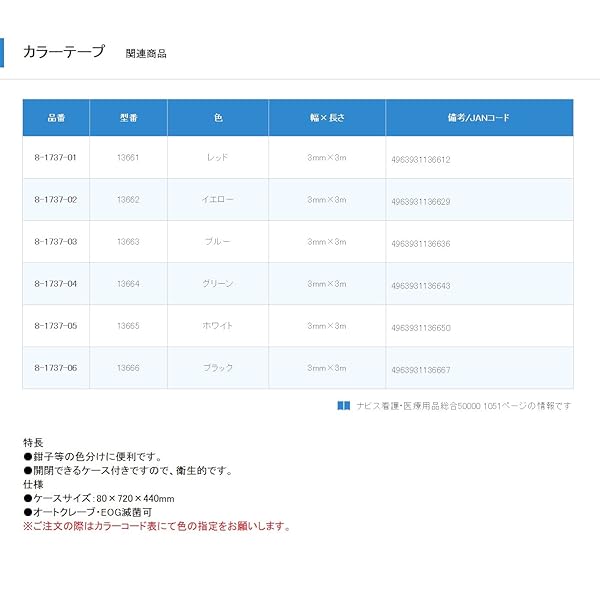The width and height of the screenshot is (600, 600).
Task: Click JAN code 4963931136636
Action: (421, 244)
